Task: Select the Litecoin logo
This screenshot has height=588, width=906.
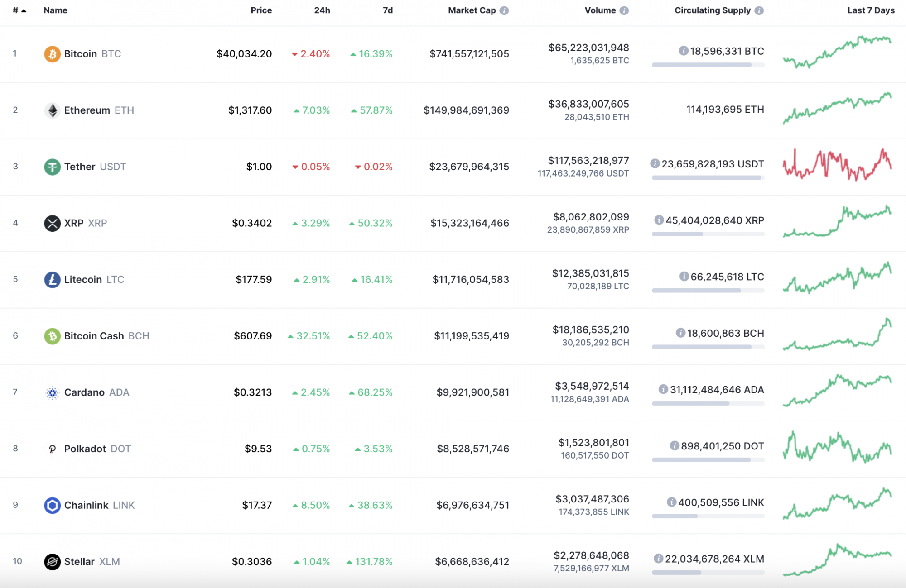Action: coord(52,279)
